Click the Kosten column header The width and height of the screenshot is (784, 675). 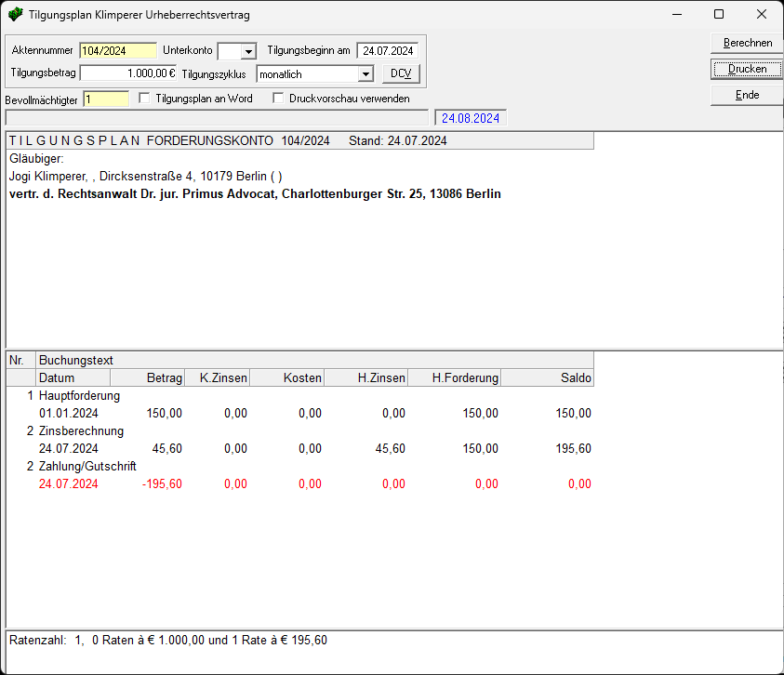[287, 377]
